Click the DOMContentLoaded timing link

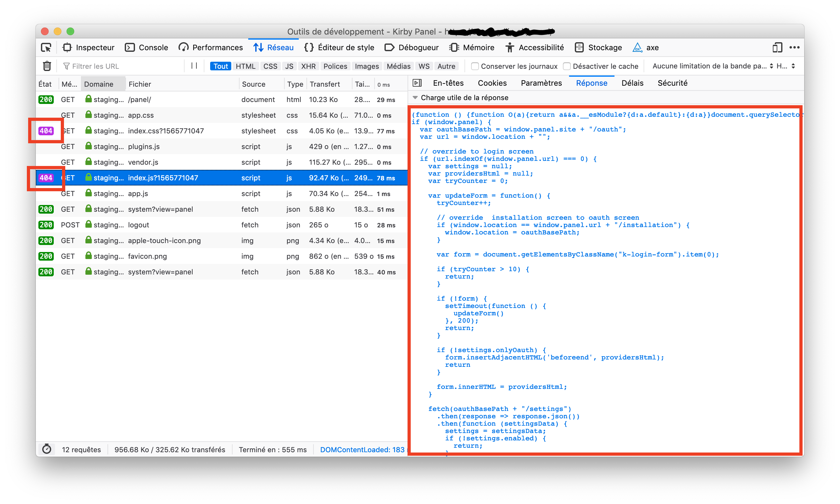pos(361,449)
